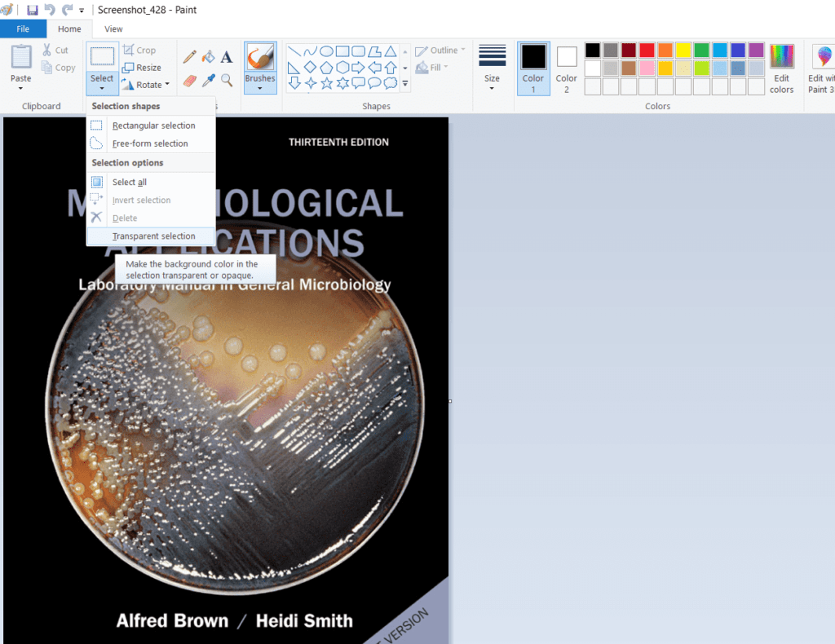Click Delete in selection options
This screenshot has width=835, height=644.
coord(151,218)
